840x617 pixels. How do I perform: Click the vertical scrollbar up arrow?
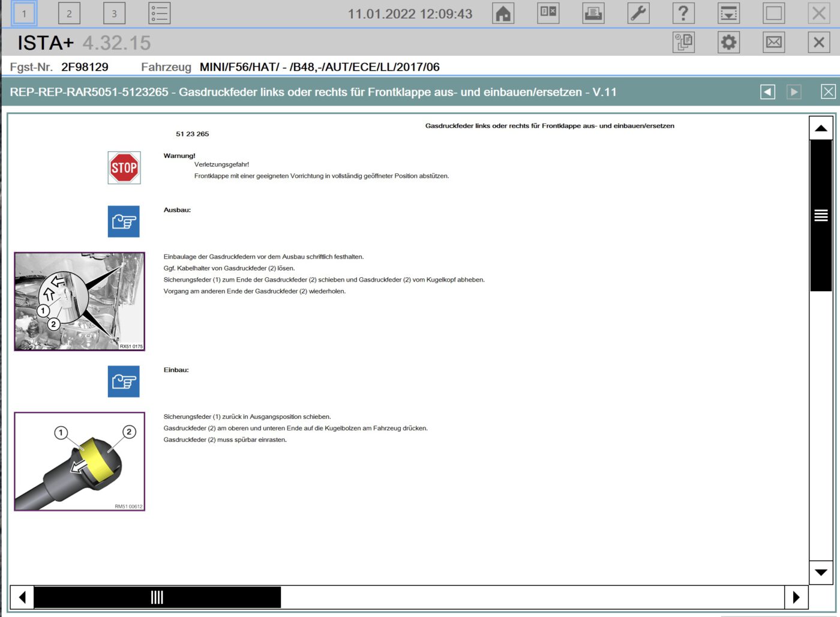pyautogui.click(x=821, y=128)
